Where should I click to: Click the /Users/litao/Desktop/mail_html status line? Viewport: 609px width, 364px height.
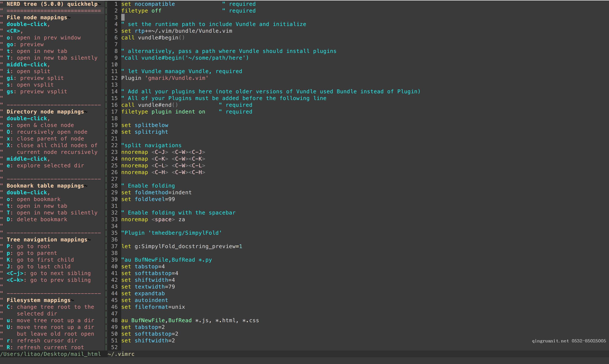click(50, 354)
